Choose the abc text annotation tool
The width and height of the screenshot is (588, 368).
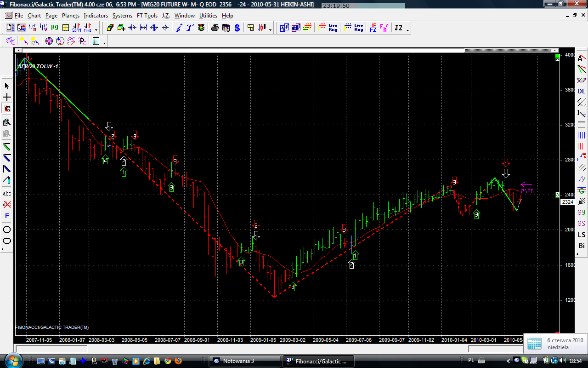[7, 193]
